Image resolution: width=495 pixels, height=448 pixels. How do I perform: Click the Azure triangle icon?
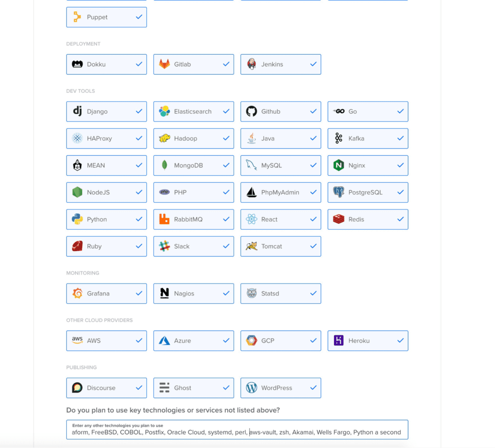pos(164,341)
